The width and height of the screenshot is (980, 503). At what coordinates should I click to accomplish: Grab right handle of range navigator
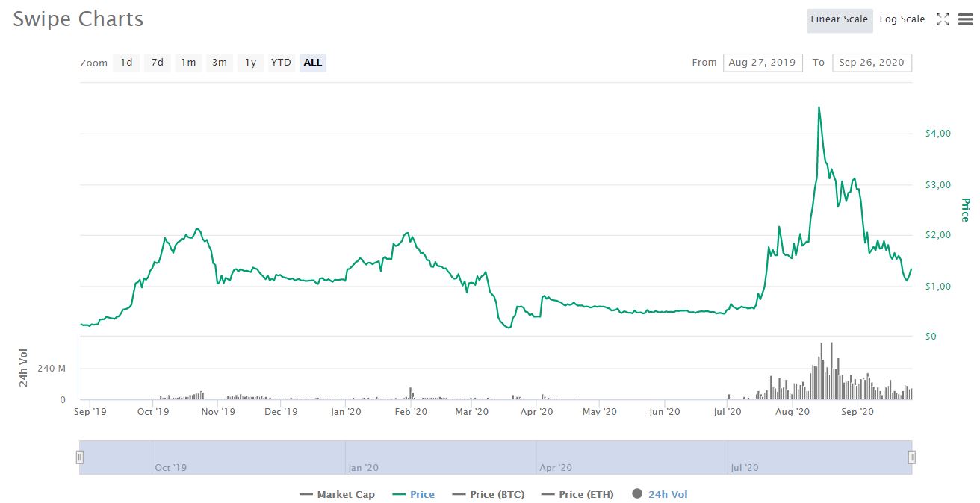pyautogui.click(x=911, y=457)
